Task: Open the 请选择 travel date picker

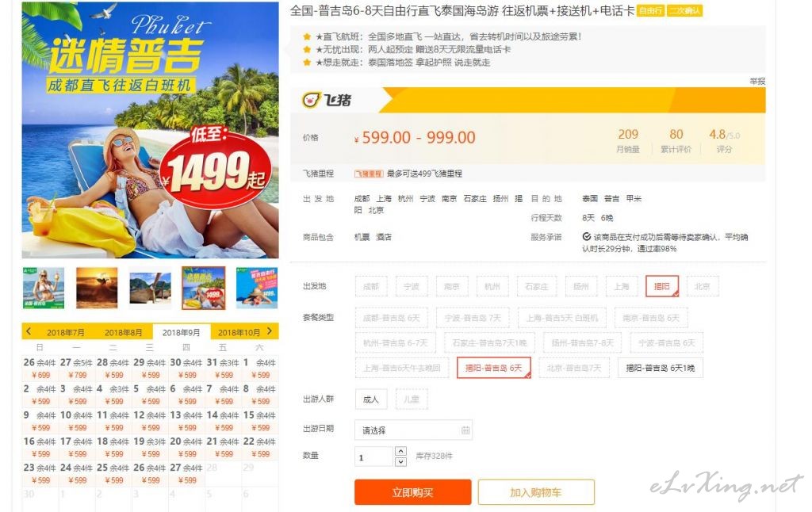Action: pyautogui.click(x=413, y=430)
